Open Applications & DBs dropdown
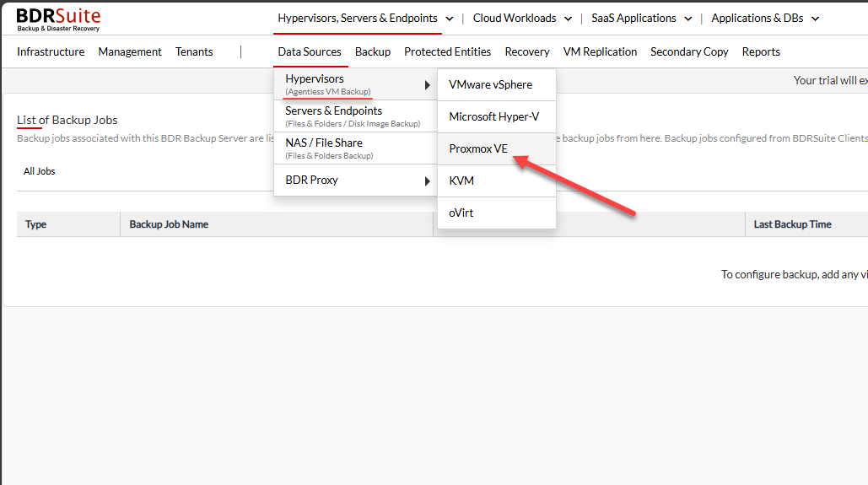 coord(764,19)
